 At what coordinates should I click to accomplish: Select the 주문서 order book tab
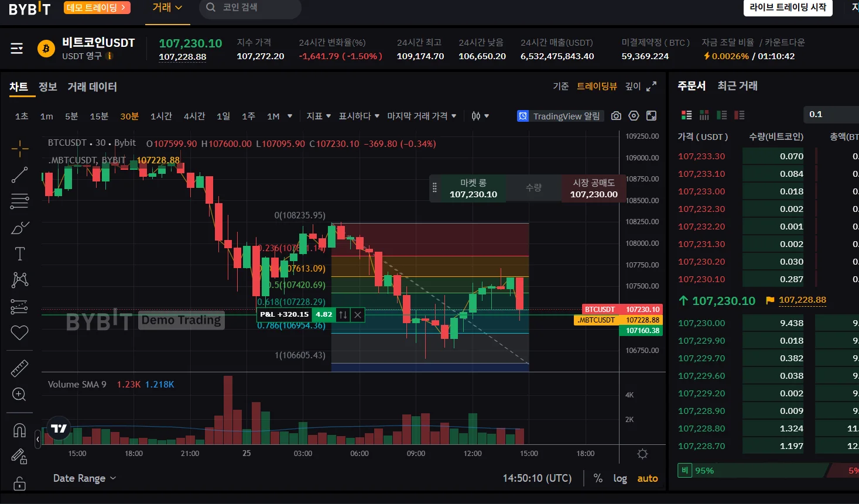[692, 86]
